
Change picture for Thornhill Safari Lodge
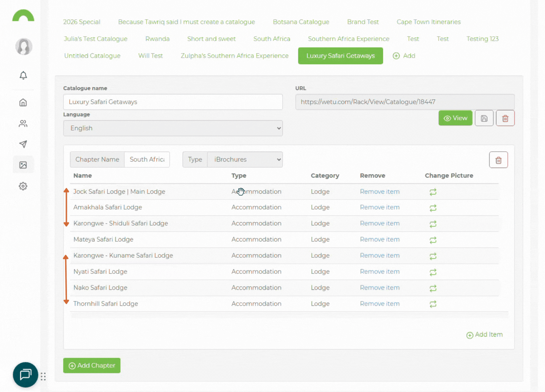[433, 304]
